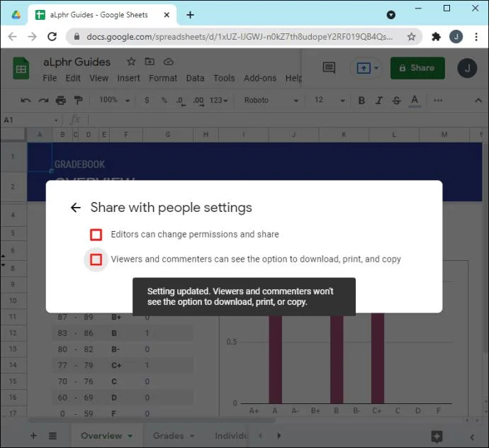The height and width of the screenshot is (448, 489).
Task: Open the all sheets list icon
Action: (52, 436)
